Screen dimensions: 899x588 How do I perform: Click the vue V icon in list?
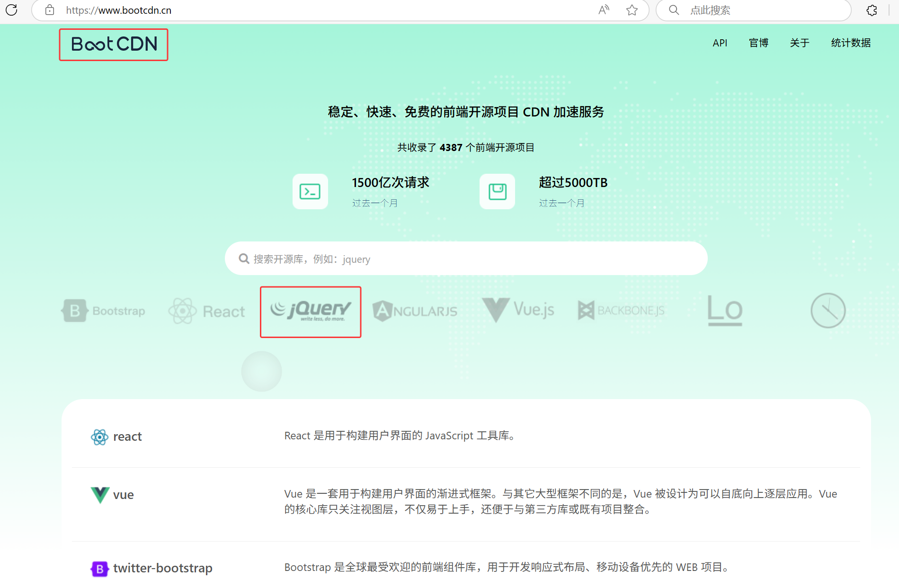(x=100, y=495)
